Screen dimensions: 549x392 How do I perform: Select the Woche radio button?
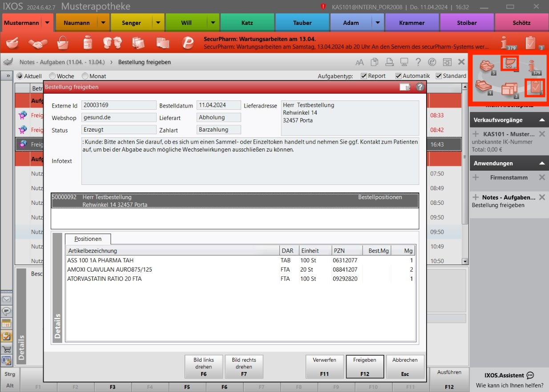(52, 76)
